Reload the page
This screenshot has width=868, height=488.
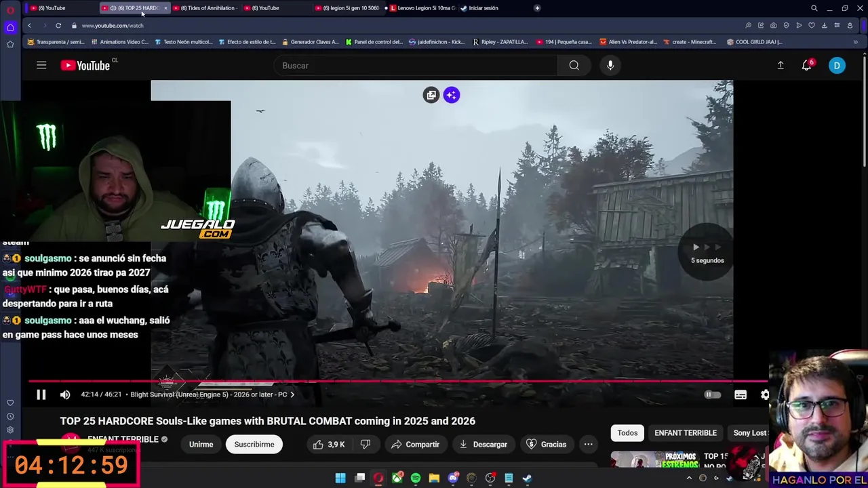click(58, 25)
